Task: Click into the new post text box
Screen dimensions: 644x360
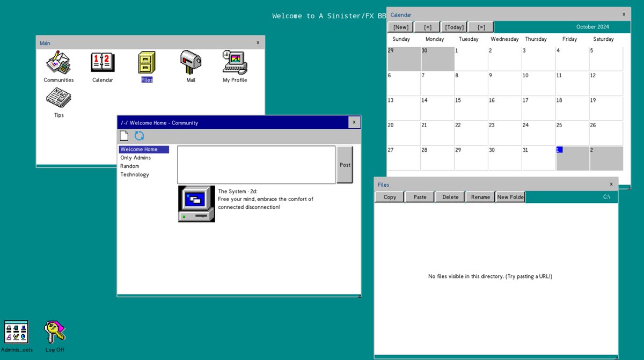Action: [x=257, y=165]
